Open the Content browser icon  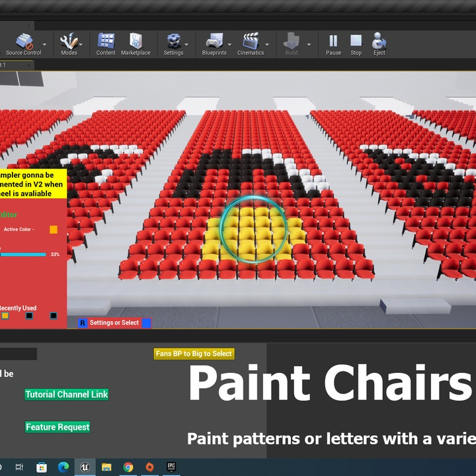(106, 44)
